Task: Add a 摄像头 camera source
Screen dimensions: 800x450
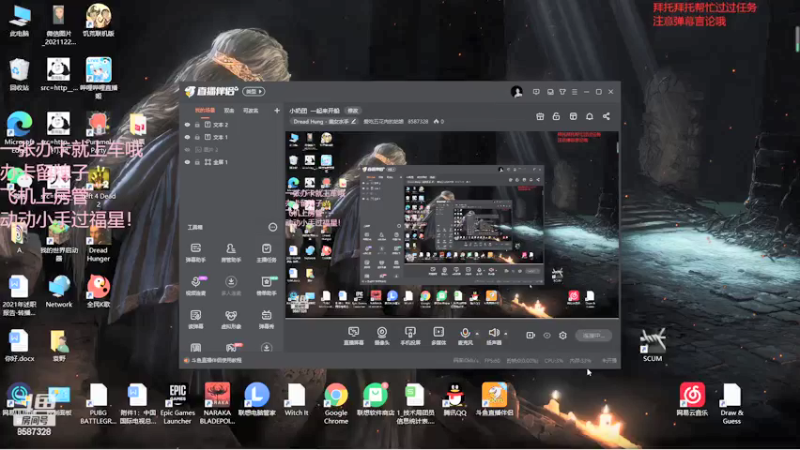Action: pos(382,336)
